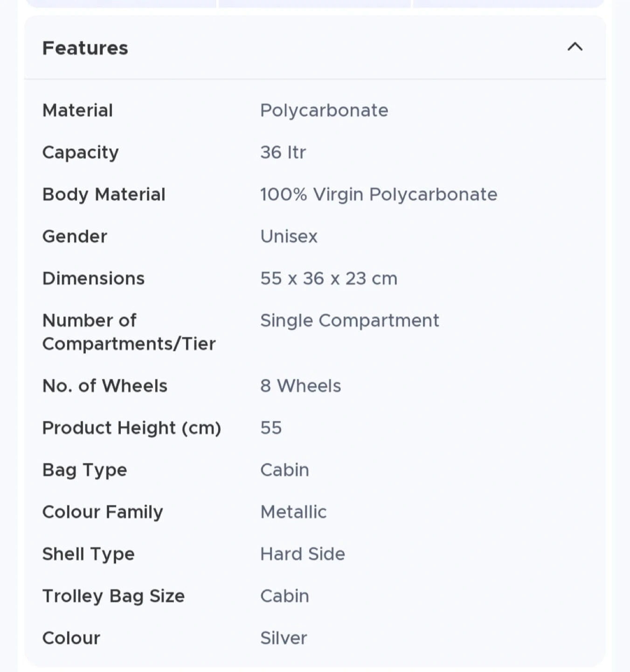Select the Silver colour value
630x672 pixels.
coord(284,638)
